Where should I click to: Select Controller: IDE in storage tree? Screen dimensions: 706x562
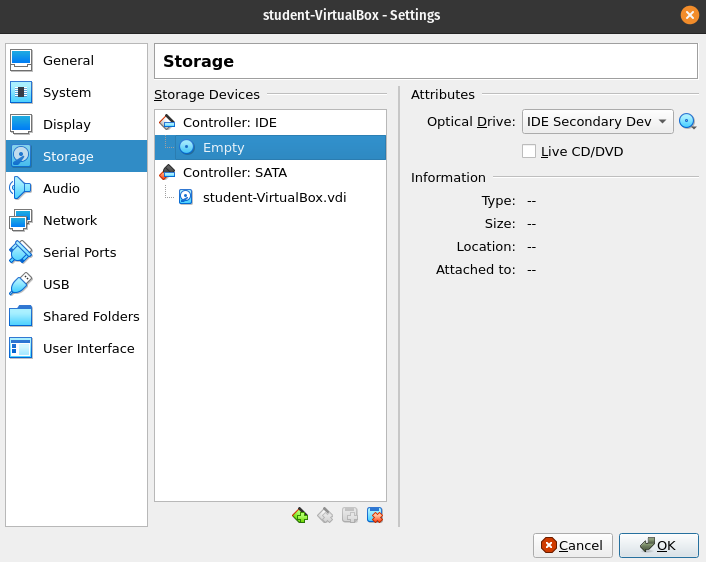pos(229,122)
